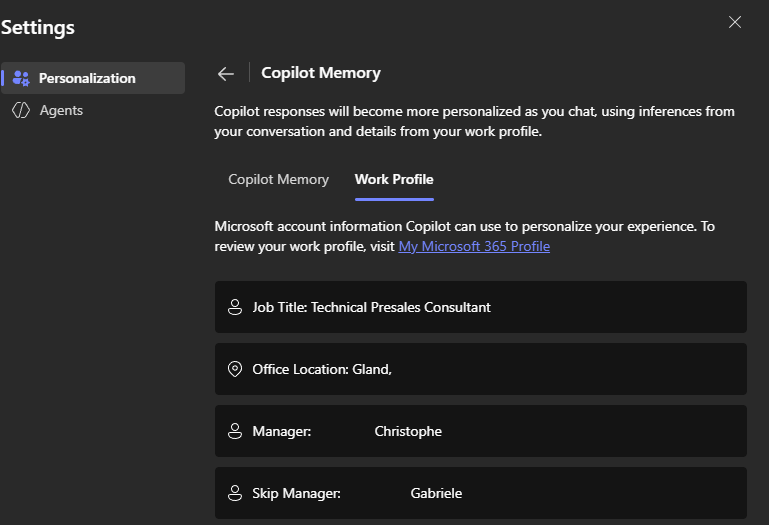Screen dimensions: 769x525
Task: Click the location pin icon beside Office Location
Action: pyautogui.click(x=235, y=369)
